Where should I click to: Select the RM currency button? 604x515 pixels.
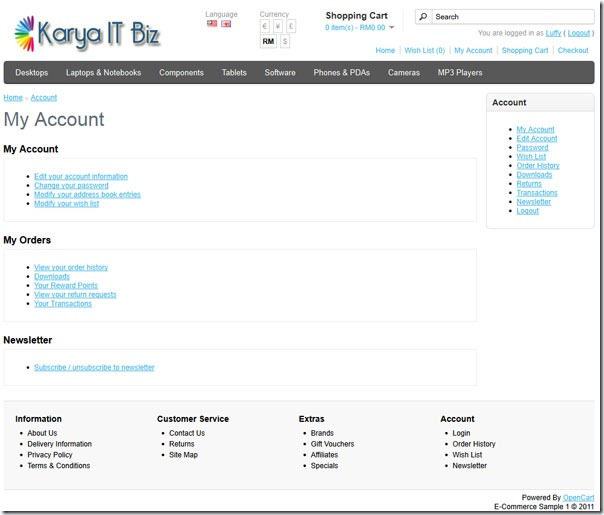tap(268, 41)
